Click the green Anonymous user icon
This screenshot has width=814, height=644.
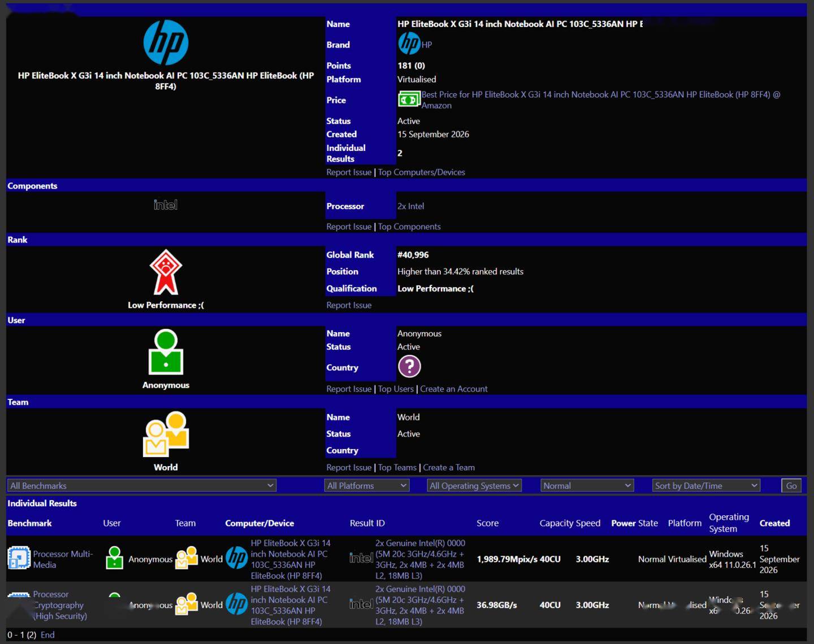tap(166, 353)
